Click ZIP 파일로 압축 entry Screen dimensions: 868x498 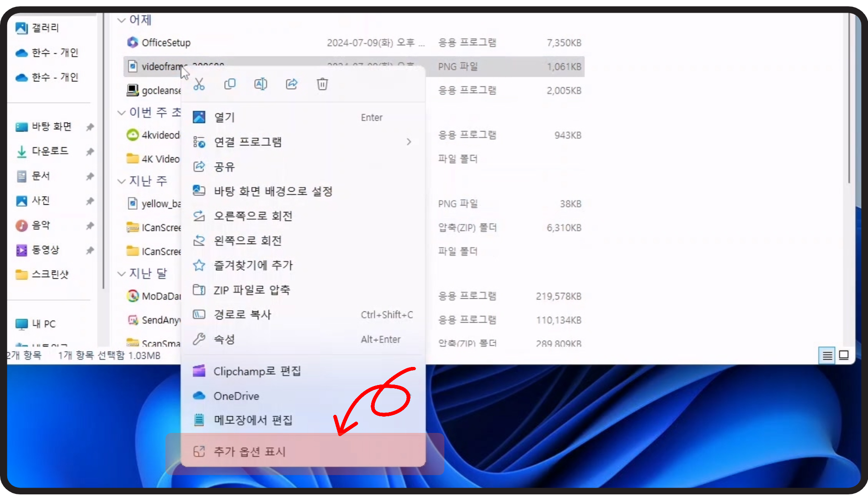pos(252,290)
